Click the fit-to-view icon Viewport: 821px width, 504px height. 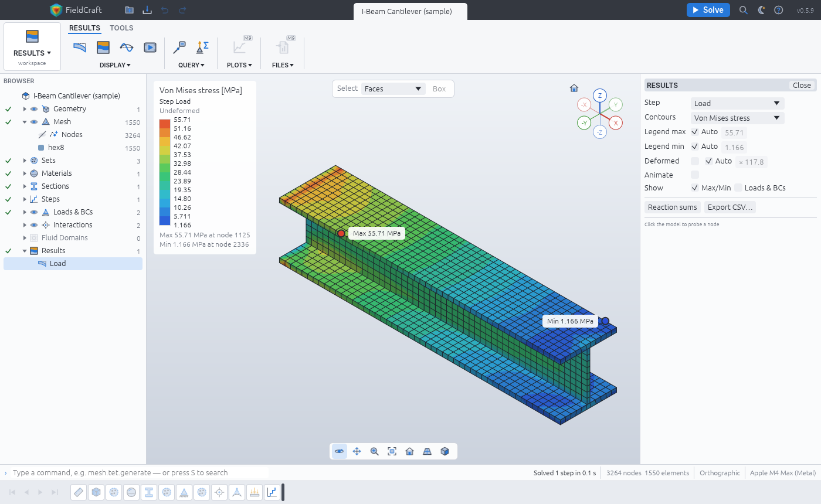click(392, 451)
